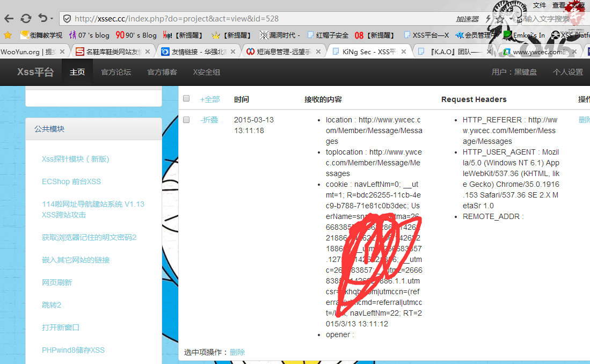Open the 主页 navigation item
590x364 pixels.
click(x=77, y=72)
